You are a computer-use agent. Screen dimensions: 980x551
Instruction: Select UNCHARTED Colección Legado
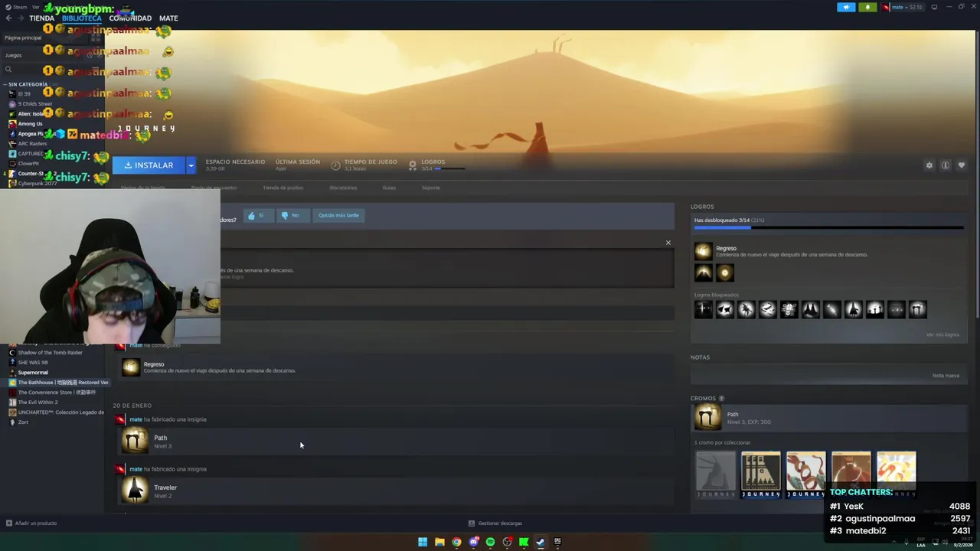pyautogui.click(x=60, y=412)
